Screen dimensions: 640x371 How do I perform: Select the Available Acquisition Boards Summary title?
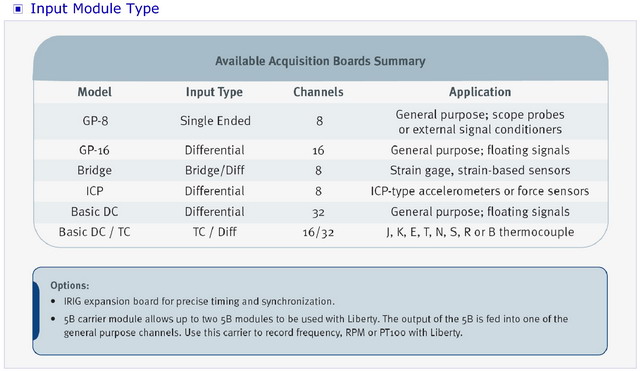point(320,61)
